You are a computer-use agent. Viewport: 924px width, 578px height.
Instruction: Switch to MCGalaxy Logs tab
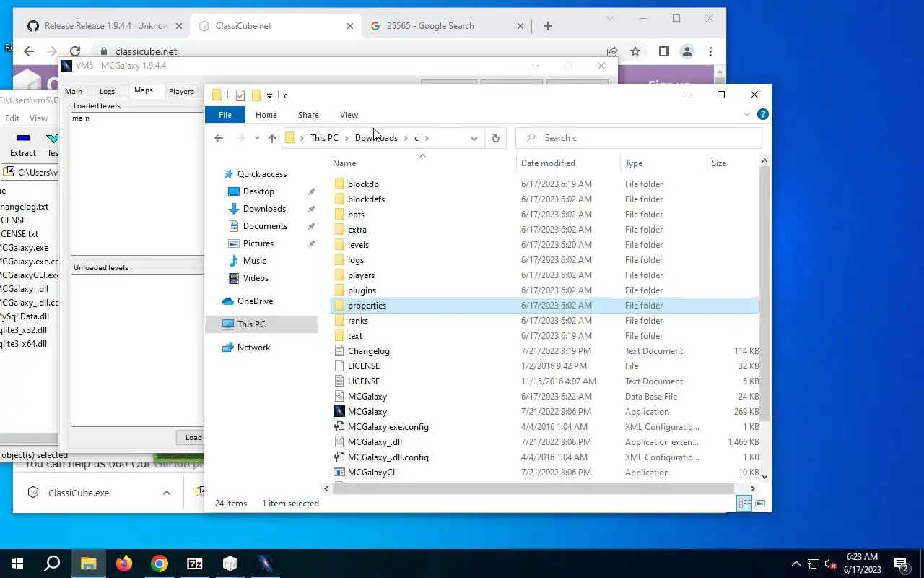click(x=107, y=92)
